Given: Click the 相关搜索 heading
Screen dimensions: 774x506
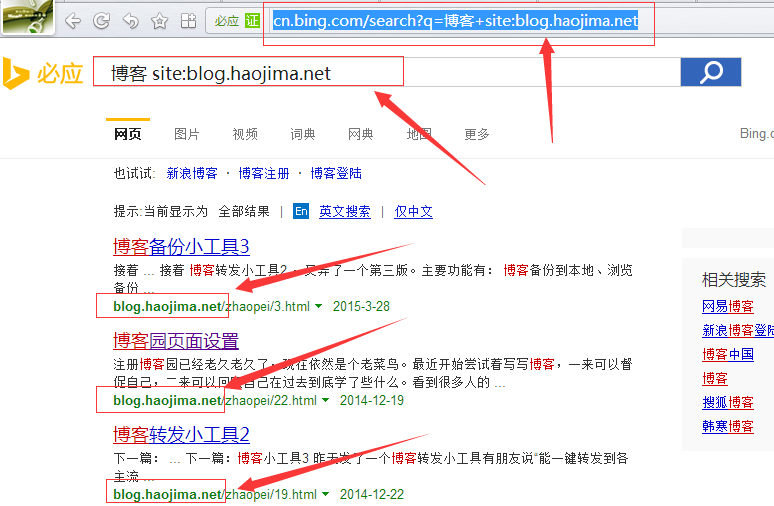Looking at the screenshot, I should tap(734, 279).
